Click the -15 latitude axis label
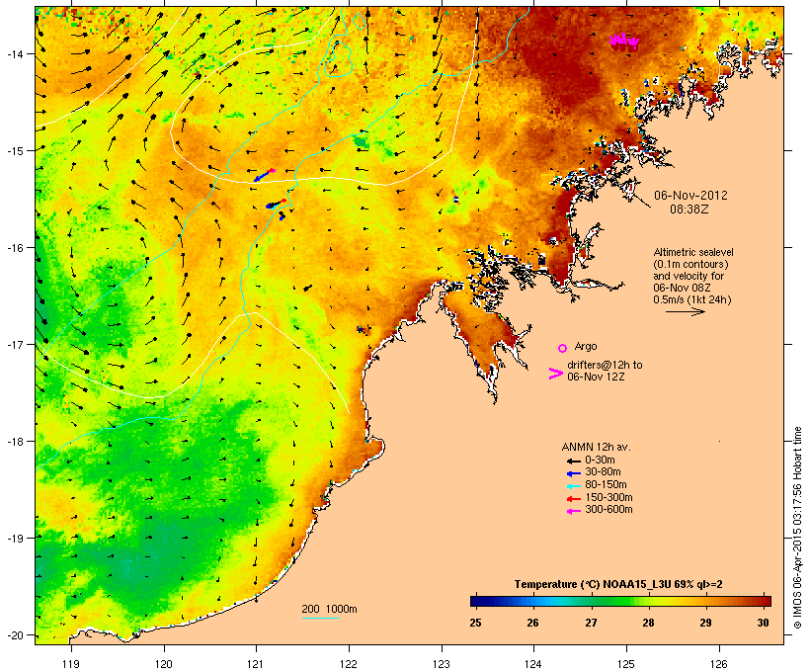The image size is (810, 672). pyautogui.click(x=15, y=151)
